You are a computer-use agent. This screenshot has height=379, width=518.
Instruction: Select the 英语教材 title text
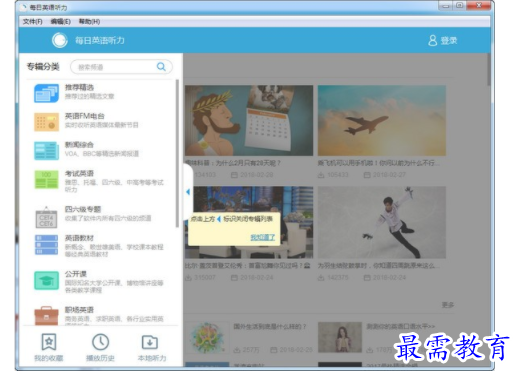79,238
